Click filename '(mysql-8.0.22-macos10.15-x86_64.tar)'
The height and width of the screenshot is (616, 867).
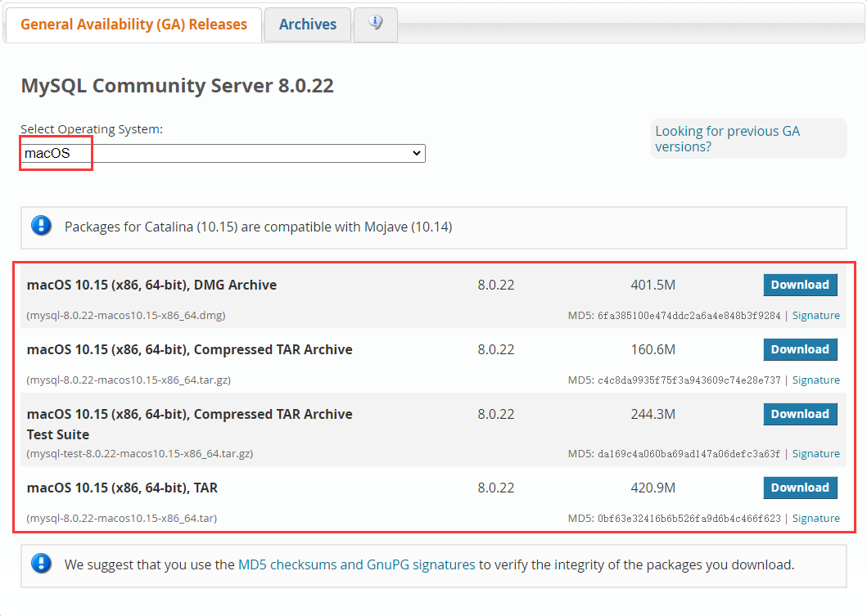(x=122, y=518)
